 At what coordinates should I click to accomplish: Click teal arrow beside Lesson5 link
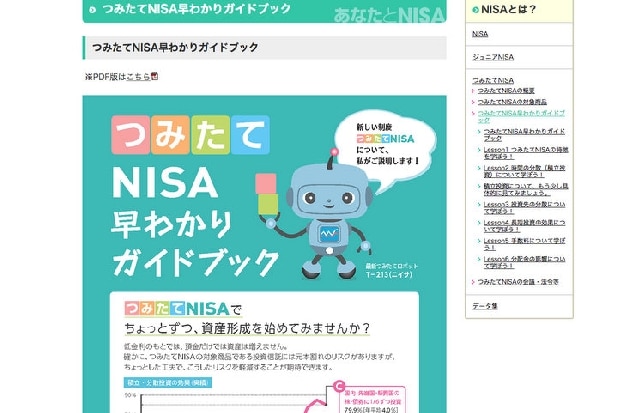click(x=479, y=241)
